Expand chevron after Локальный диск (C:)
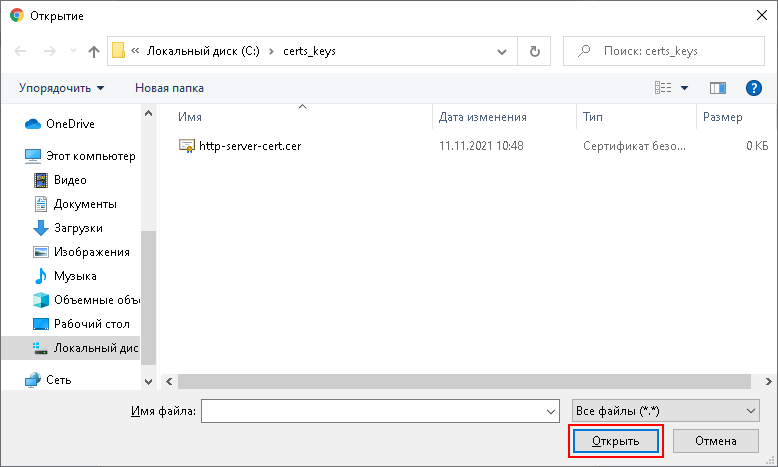The image size is (778, 467). [271, 51]
